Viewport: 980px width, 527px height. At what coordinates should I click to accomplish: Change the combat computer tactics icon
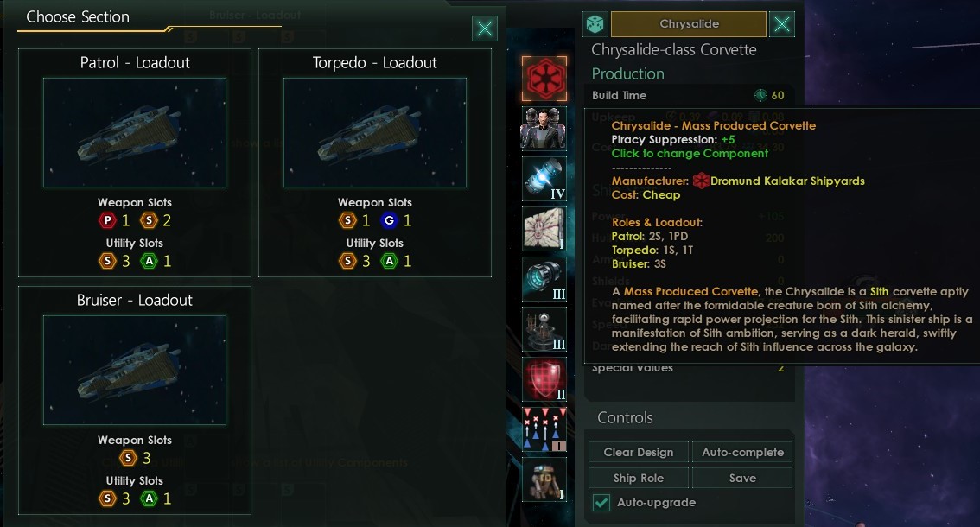click(544, 429)
